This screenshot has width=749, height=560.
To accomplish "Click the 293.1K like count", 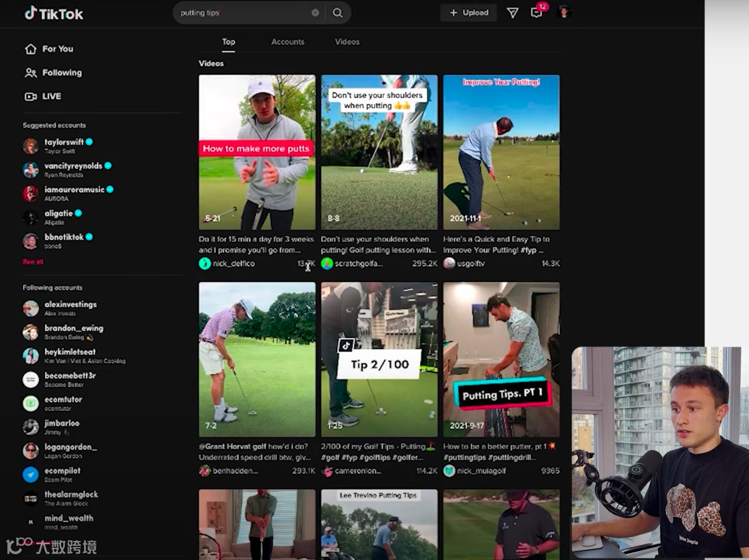I will pos(303,471).
